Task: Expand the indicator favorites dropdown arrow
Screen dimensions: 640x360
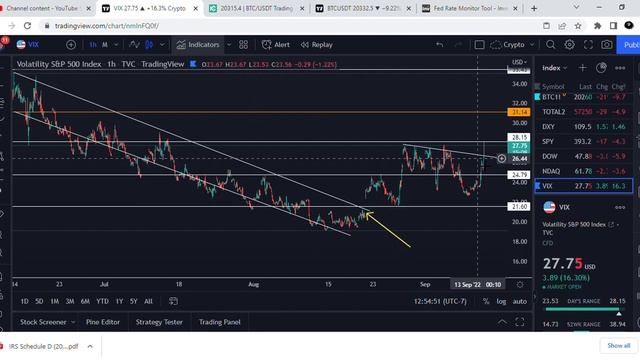Action: [229, 45]
